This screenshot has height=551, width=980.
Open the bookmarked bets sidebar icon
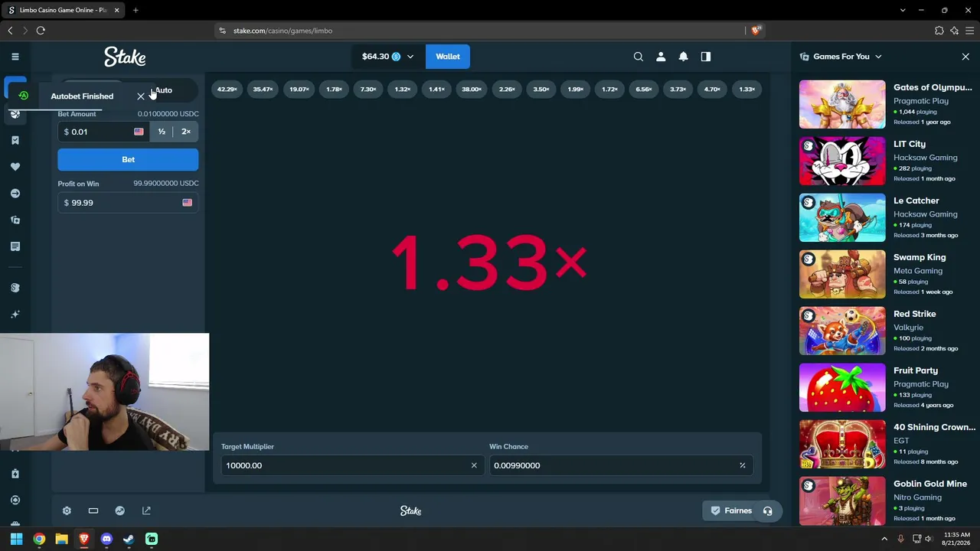coord(15,140)
